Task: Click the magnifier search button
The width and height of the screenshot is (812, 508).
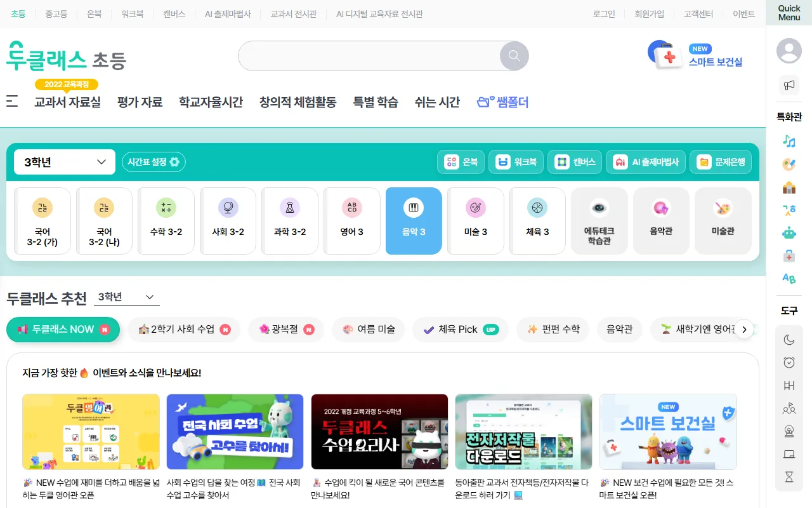Action: coord(514,56)
